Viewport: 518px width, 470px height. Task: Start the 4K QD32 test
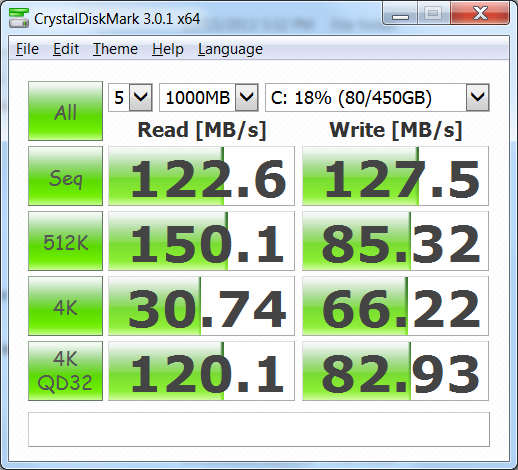pyautogui.click(x=65, y=371)
